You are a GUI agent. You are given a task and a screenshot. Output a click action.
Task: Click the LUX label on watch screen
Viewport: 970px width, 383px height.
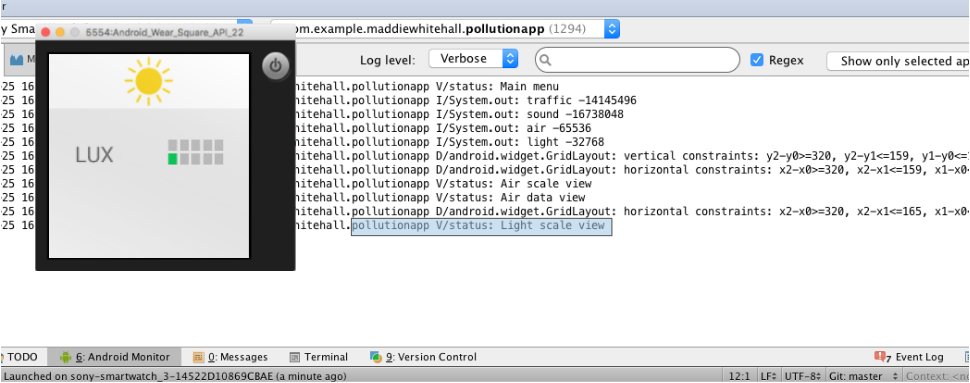point(94,155)
